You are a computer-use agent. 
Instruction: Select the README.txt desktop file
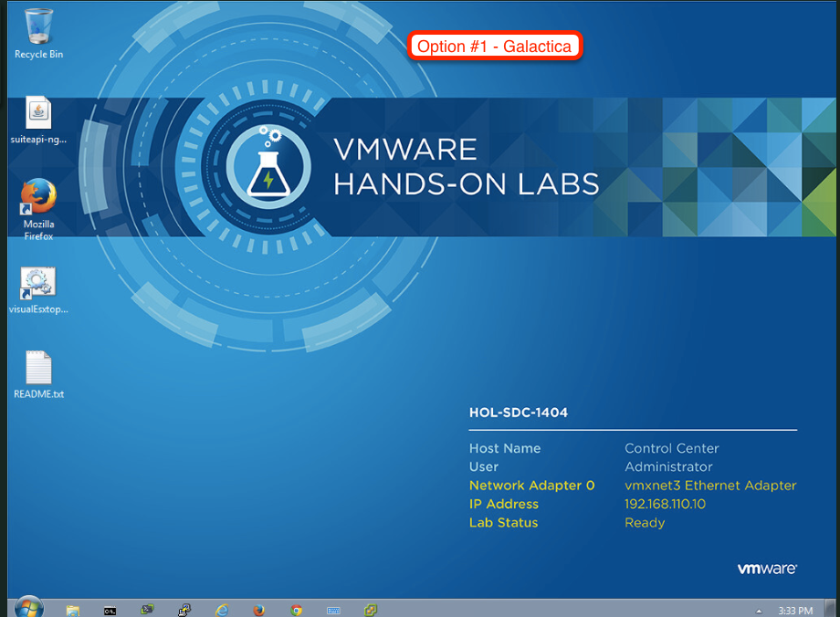point(38,375)
